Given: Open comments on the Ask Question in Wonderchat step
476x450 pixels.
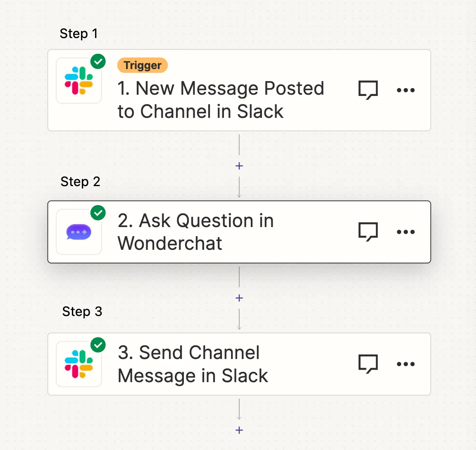Looking at the screenshot, I should point(368,232).
